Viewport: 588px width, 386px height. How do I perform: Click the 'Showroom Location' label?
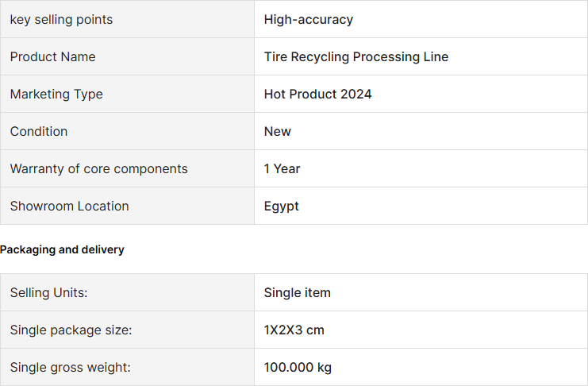(x=69, y=207)
